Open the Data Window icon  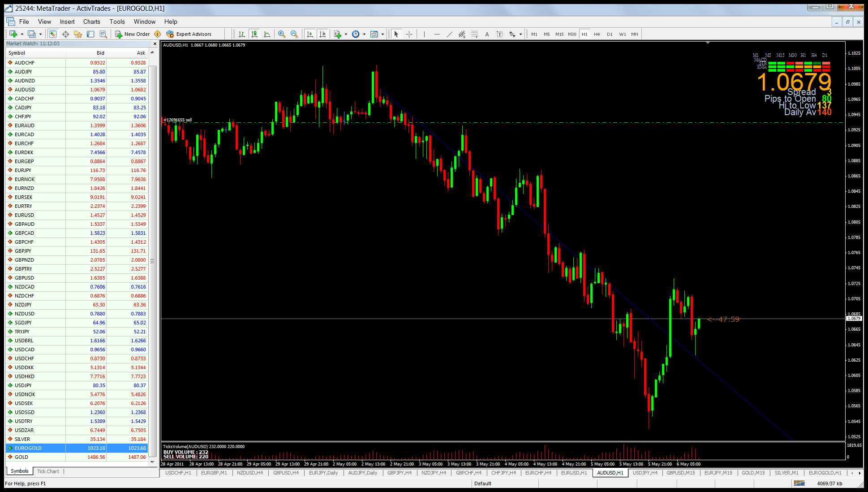(x=65, y=34)
